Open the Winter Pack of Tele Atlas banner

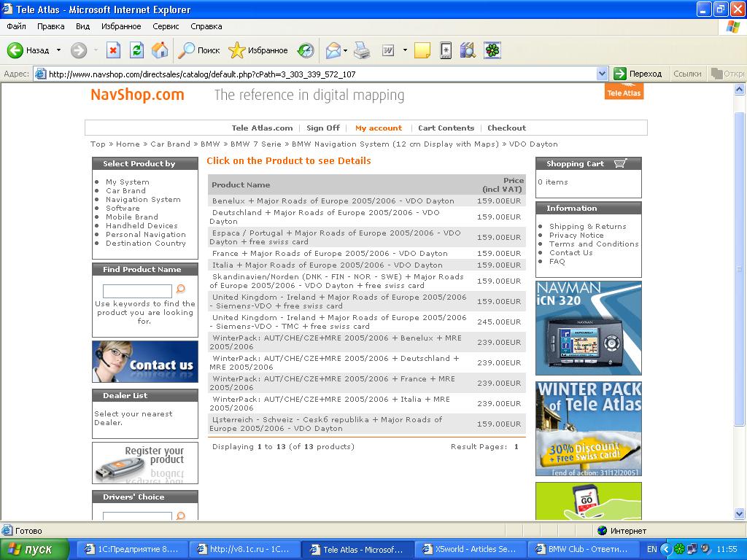[589, 429]
